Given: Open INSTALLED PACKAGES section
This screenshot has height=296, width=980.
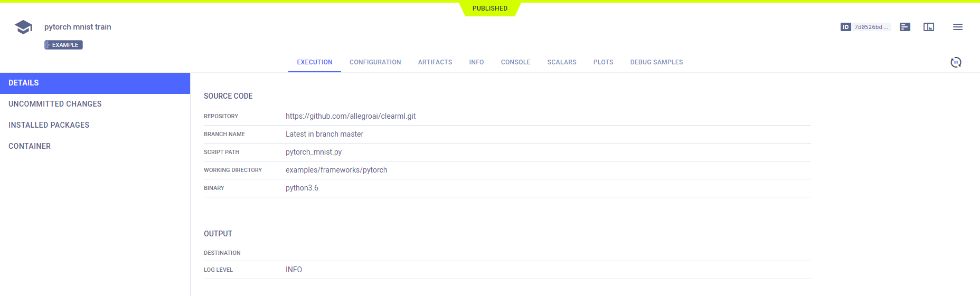Looking at the screenshot, I should click(49, 125).
